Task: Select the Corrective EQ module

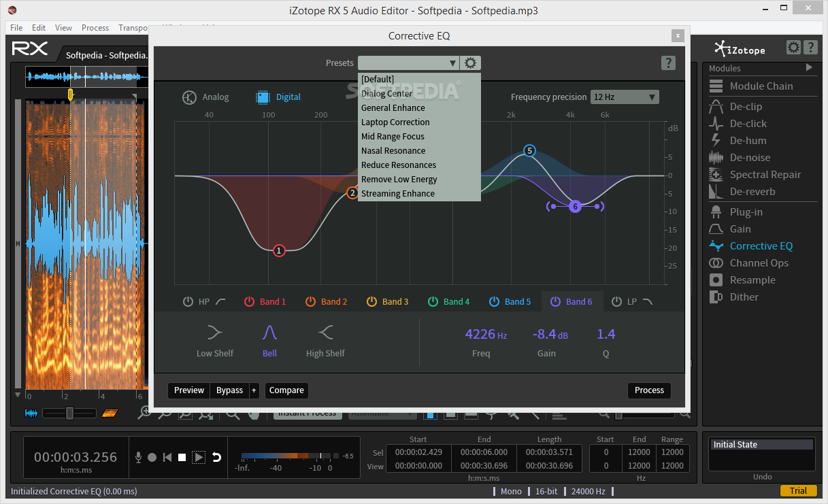Action: click(750, 246)
